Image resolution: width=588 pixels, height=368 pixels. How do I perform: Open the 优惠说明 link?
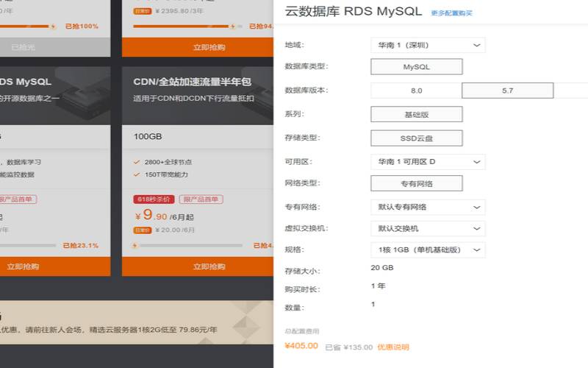(393, 347)
